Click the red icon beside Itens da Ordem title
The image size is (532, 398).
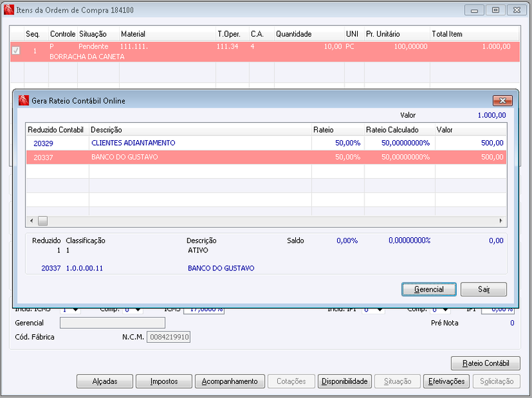click(9, 10)
